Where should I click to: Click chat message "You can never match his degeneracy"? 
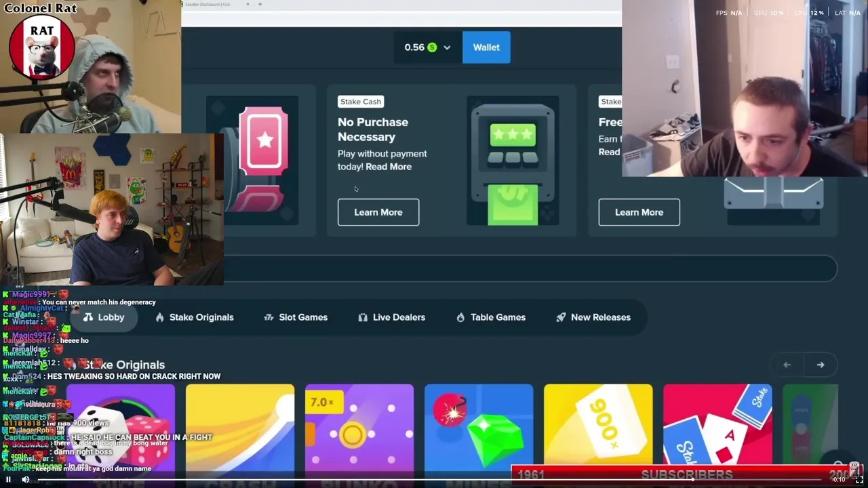[99, 302]
